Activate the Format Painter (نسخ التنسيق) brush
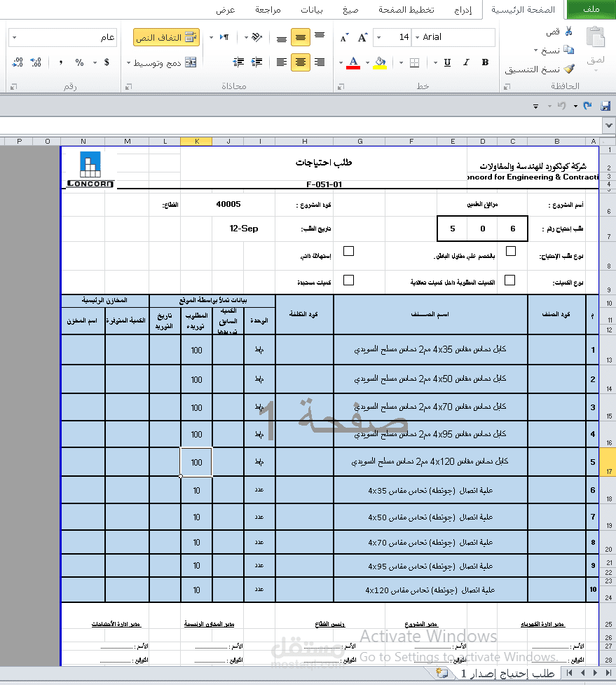This screenshot has width=616, height=685. pos(569,69)
